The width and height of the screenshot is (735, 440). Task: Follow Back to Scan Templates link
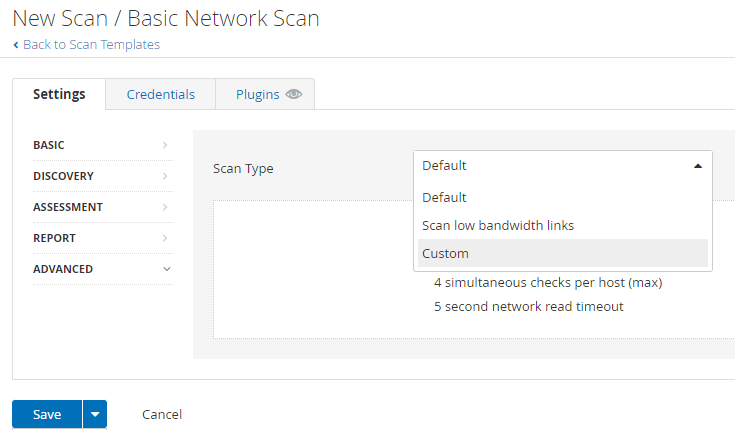pyautogui.click(x=91, y=45)
